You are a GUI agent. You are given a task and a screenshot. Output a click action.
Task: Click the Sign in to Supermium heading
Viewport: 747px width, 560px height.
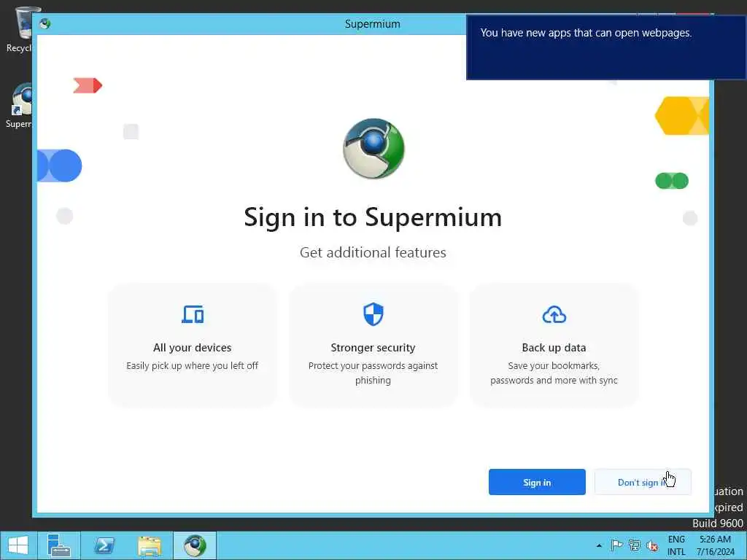click(373, 217)
